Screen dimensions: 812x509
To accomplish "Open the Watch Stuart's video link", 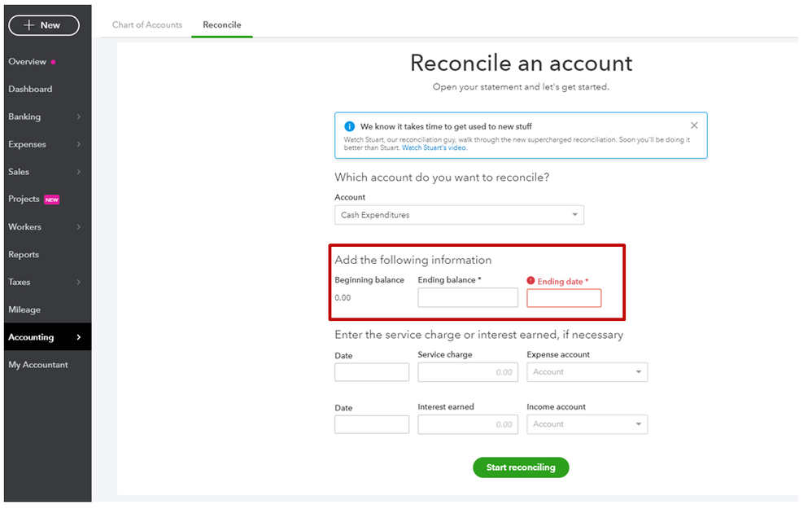I will point(434,147).
